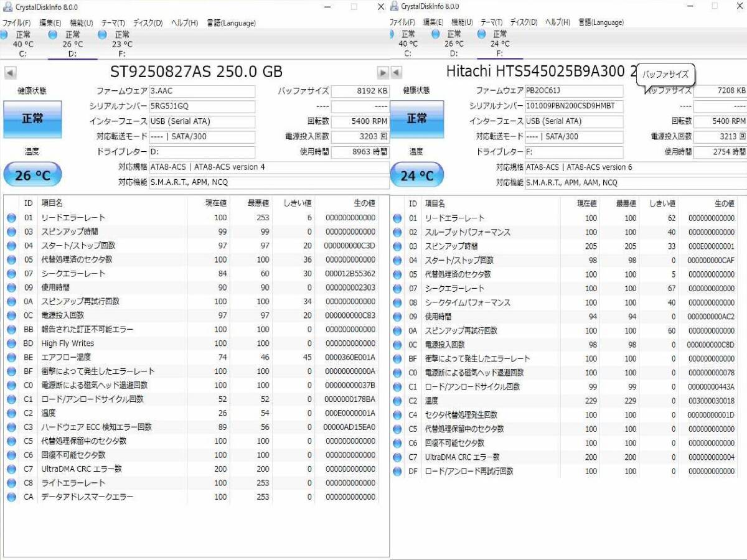Screen dimensions: 747x560
Task: Click status icon for データアドレスマークエラー row
Action: [x=11, y=497]
